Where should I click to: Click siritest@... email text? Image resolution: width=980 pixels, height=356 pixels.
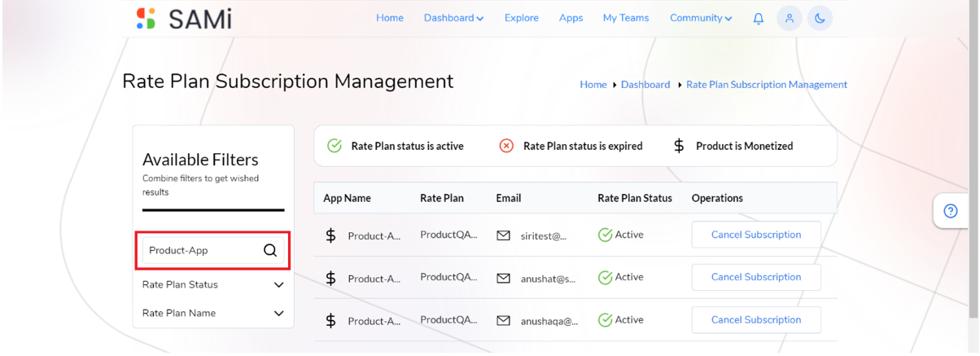544,236
